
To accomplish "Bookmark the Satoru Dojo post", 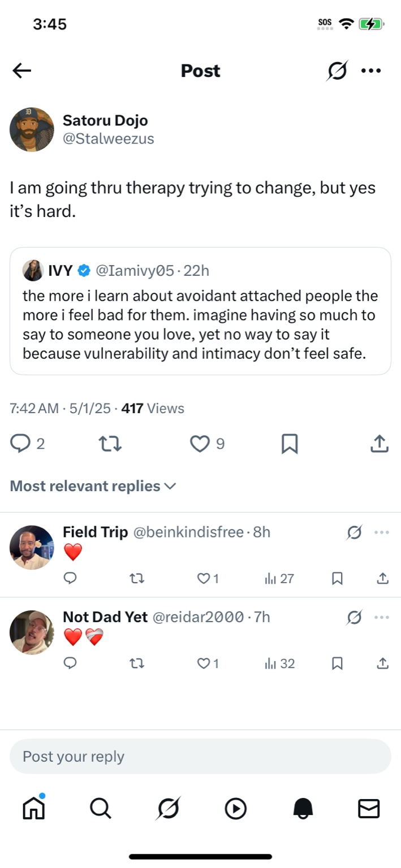I will (x=290, y=444).
